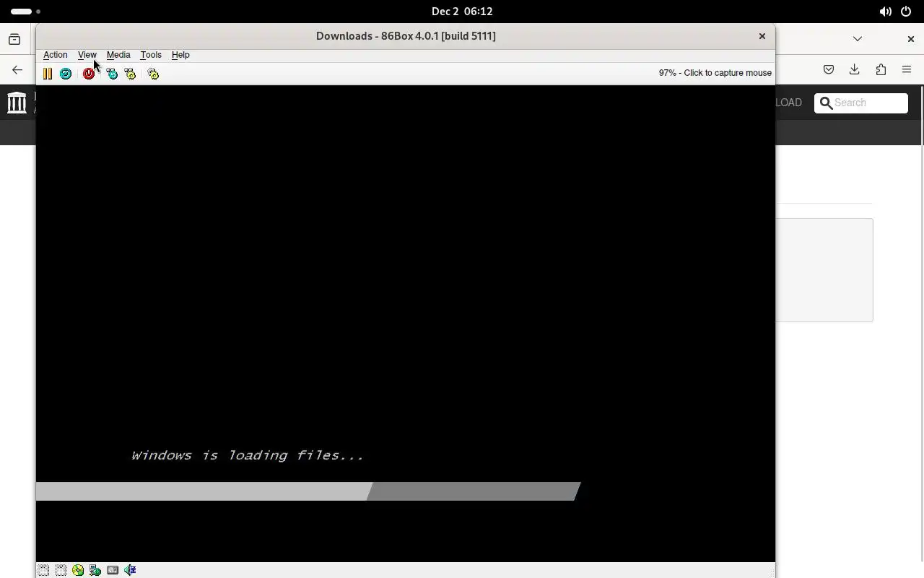The image size is (924, 578).
Task: Open the View menu
Action: [87, 55]
